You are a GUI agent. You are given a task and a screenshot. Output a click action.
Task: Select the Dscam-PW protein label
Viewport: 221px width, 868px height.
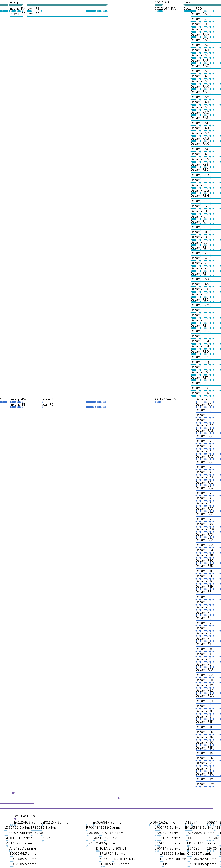204,649
